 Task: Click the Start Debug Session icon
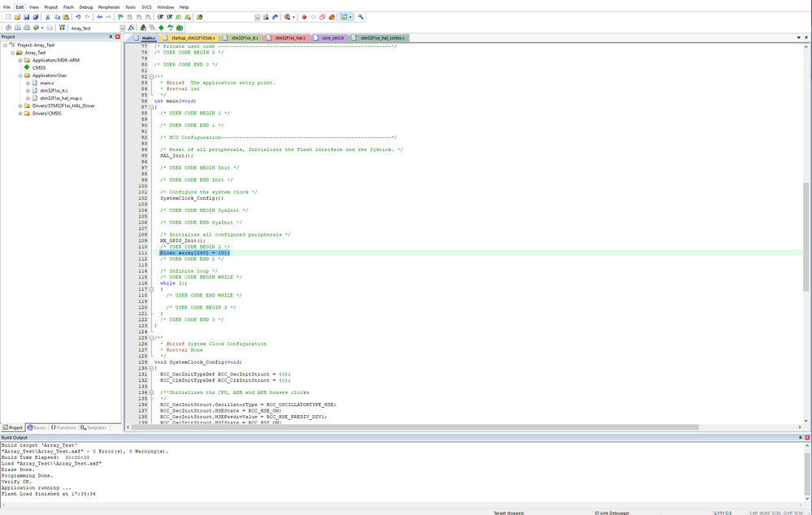[x=287, y=17]
